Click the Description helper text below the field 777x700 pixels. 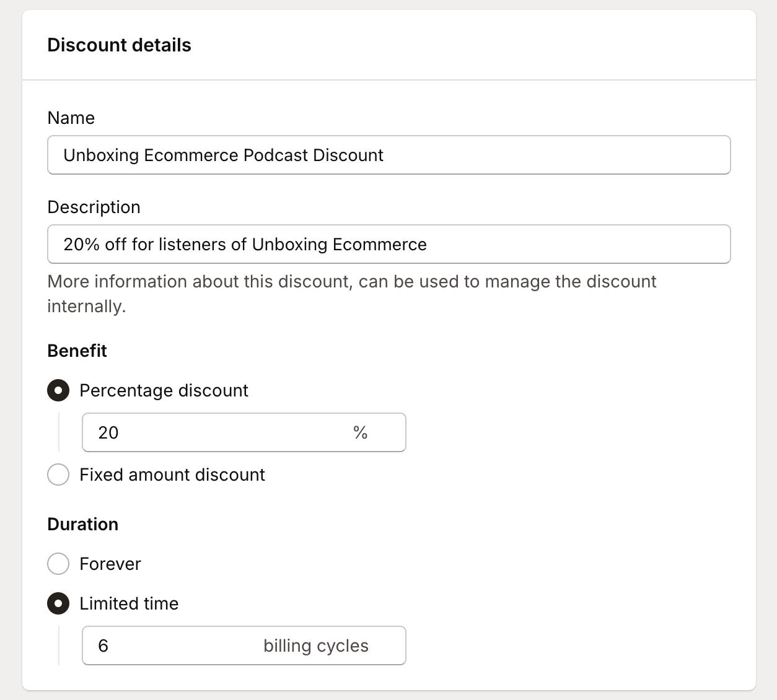tap(351, 294)
